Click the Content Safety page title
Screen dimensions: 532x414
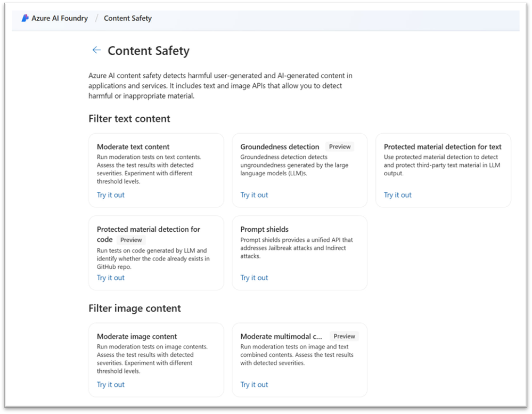click(149, 51)
